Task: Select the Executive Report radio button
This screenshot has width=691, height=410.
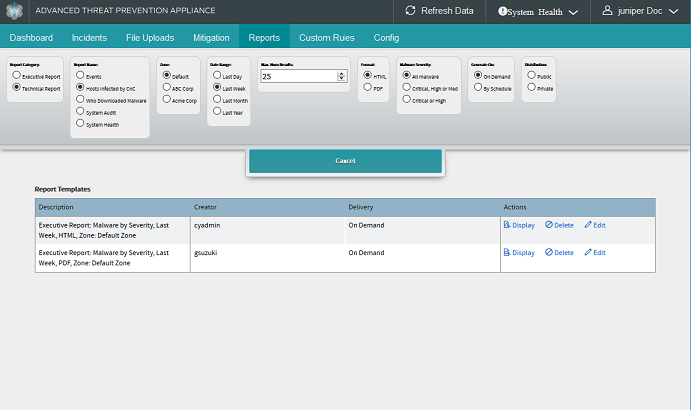Action: click(x=16, y=76)
